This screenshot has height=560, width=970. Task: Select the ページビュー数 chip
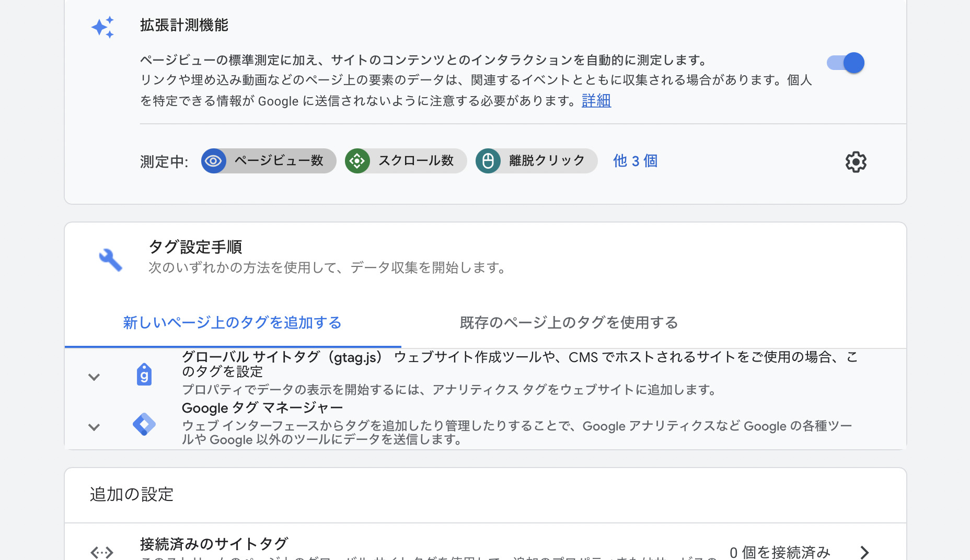pyautogui.click(x=269, y=161)
